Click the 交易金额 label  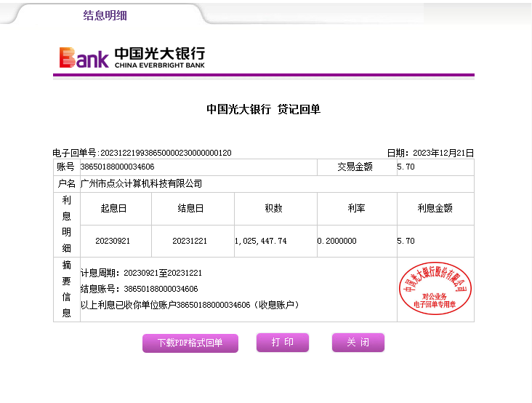(355, 167)
